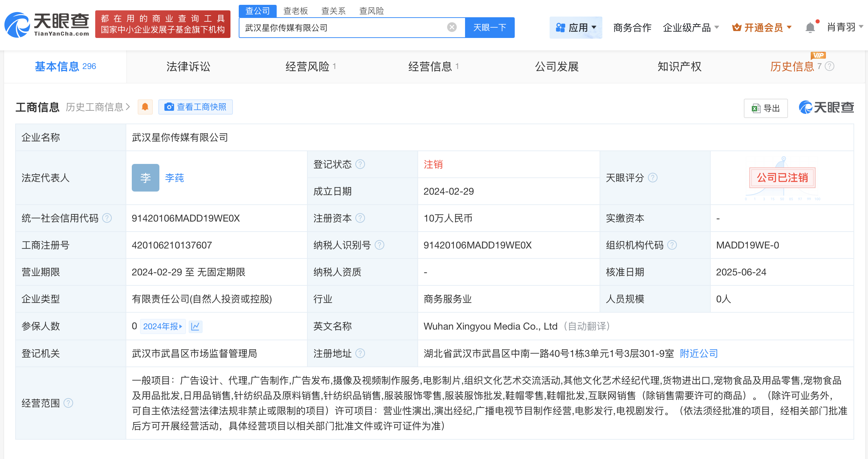Expand the 开通会员 dropdown
This screenshot has width=868, height=459.
762,27
